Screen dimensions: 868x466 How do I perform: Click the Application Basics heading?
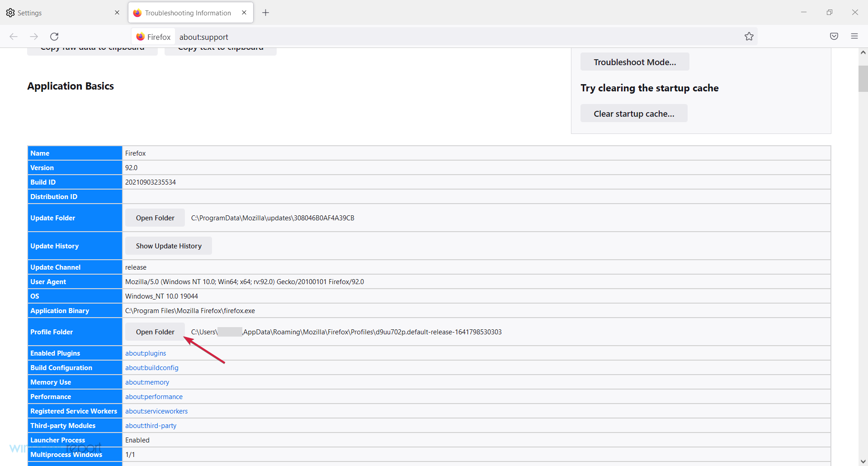click(71, 86)
